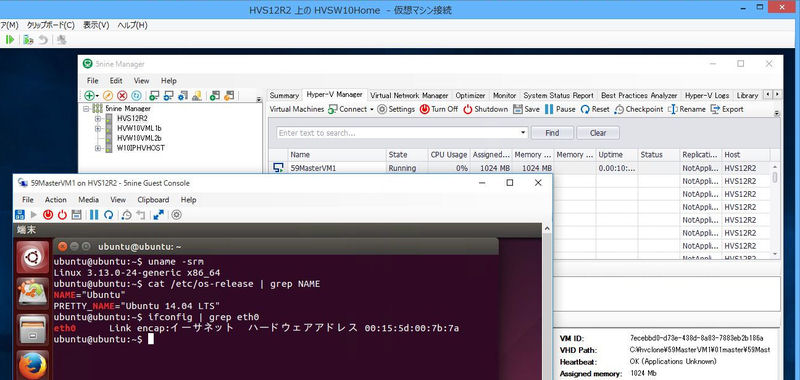
Task: Expand the HVW10VML1b host node
Action: [97, 129]
